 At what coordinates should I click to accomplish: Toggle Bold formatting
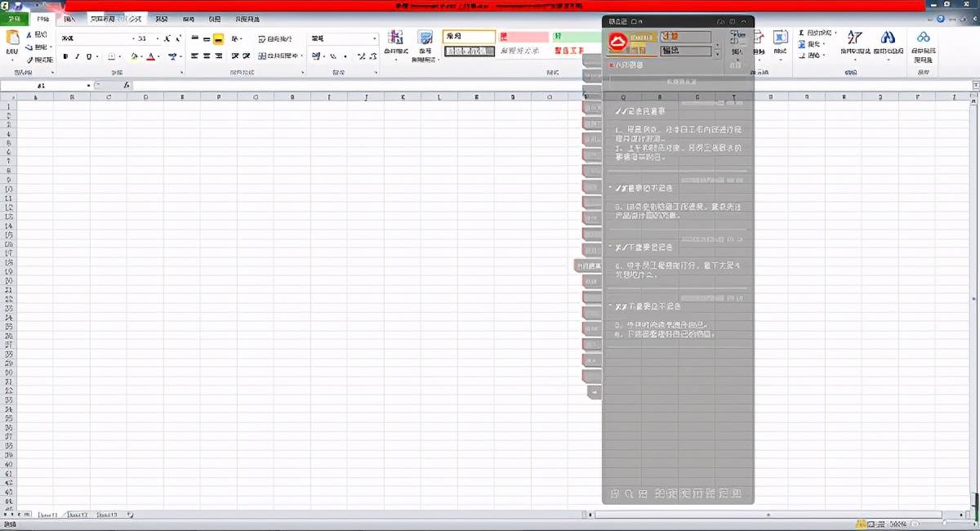pos(66,56)
